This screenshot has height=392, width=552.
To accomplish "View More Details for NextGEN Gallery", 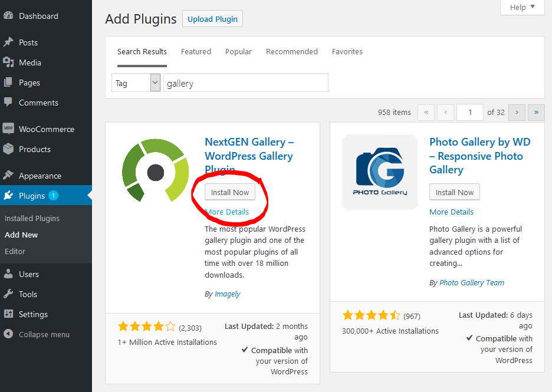I will tap(226, 212).
